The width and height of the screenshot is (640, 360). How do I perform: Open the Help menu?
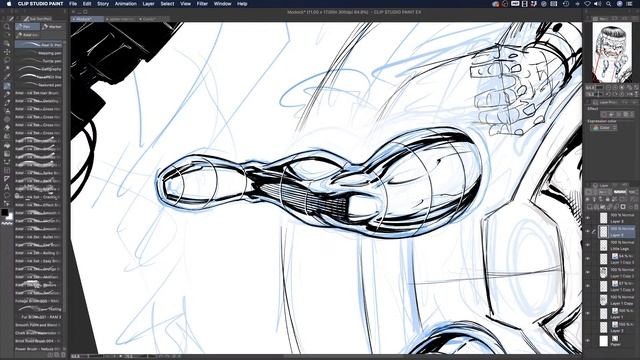click(242, 4)
